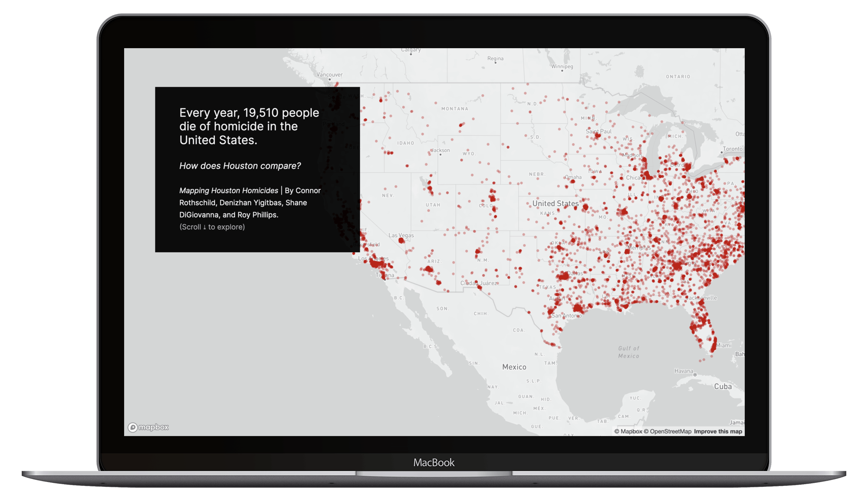Click the "Havana" city label
Viewport: 868px width, 502px height.
[x=684, y=371]
